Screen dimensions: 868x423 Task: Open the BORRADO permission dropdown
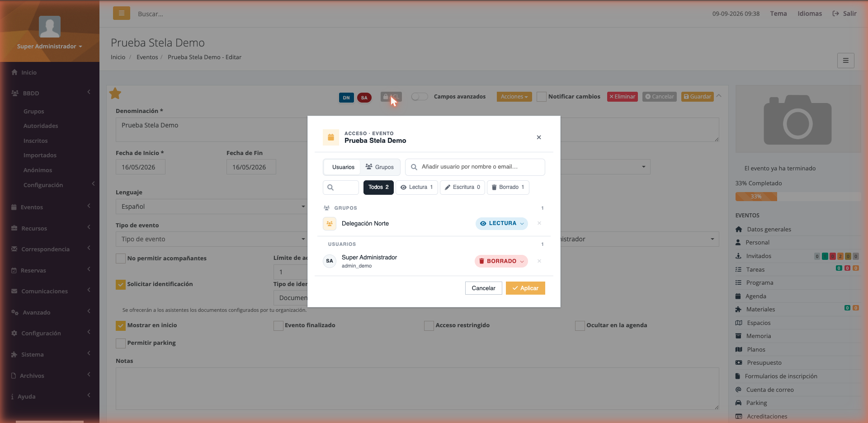tap(501, 261)
